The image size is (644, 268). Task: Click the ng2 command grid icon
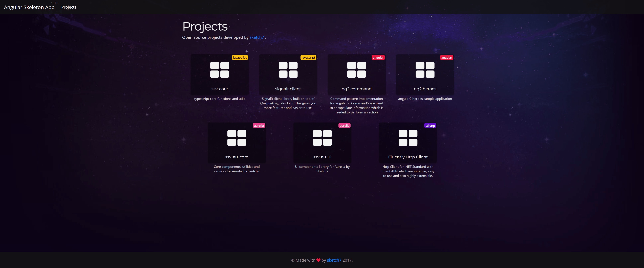coord(356,70)
